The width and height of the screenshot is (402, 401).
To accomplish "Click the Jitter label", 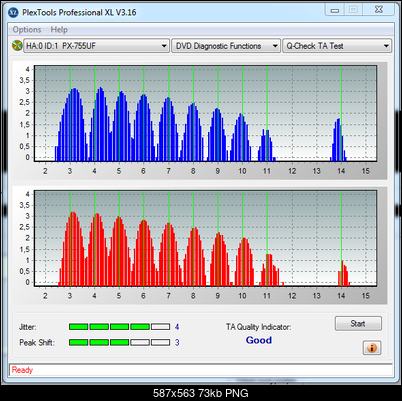I will tap(28, 327).
